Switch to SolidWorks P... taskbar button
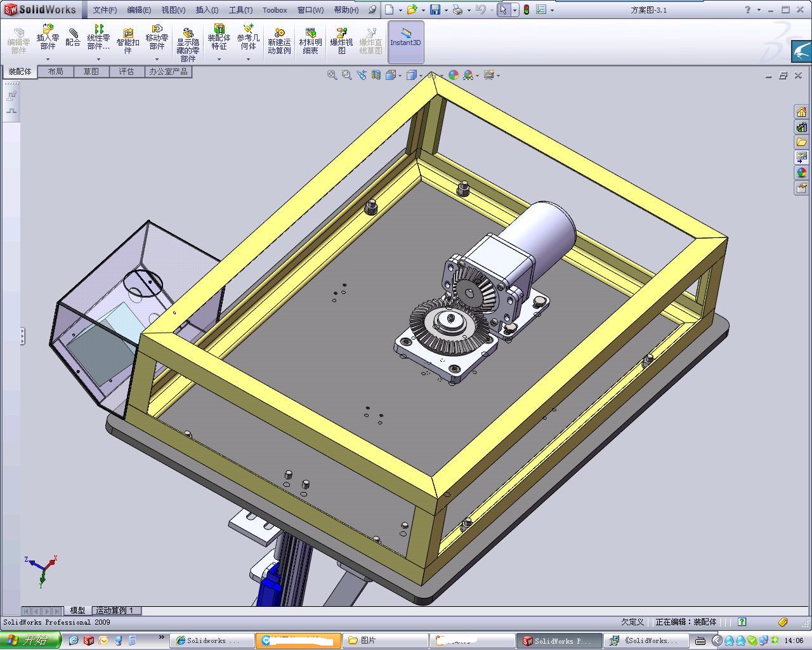This screenshot has height=650, width=812. click(558, 640)
